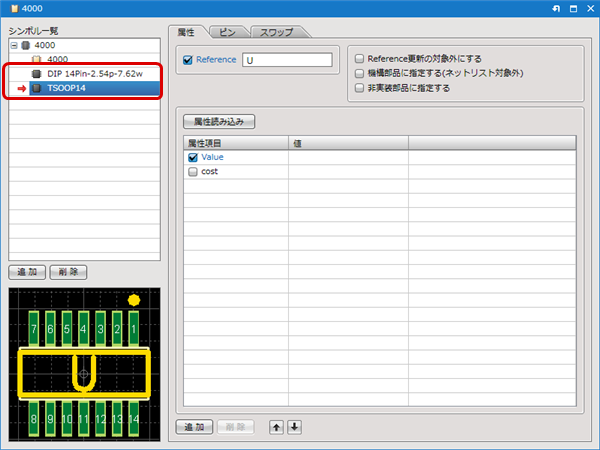Click the Reference input field with U
This screenshot has height=450, width=600.
[x=287, y=60]
